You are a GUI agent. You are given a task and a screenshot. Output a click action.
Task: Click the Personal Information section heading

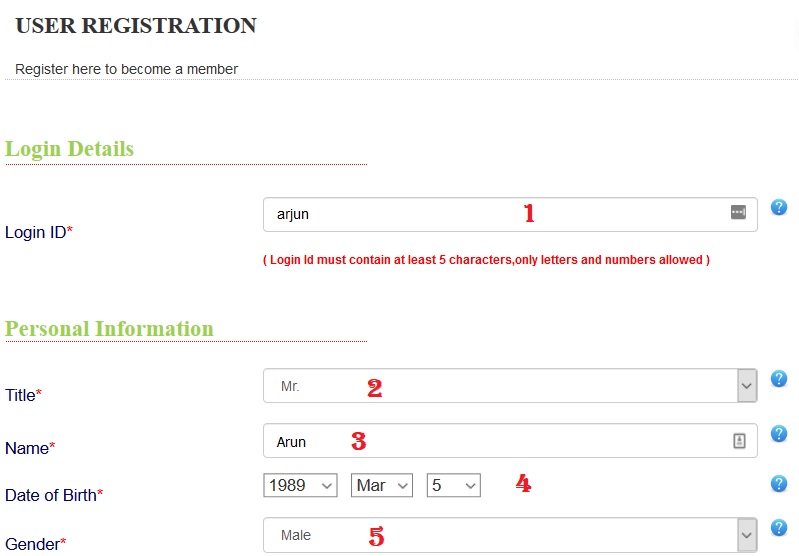tap(109, 329)
